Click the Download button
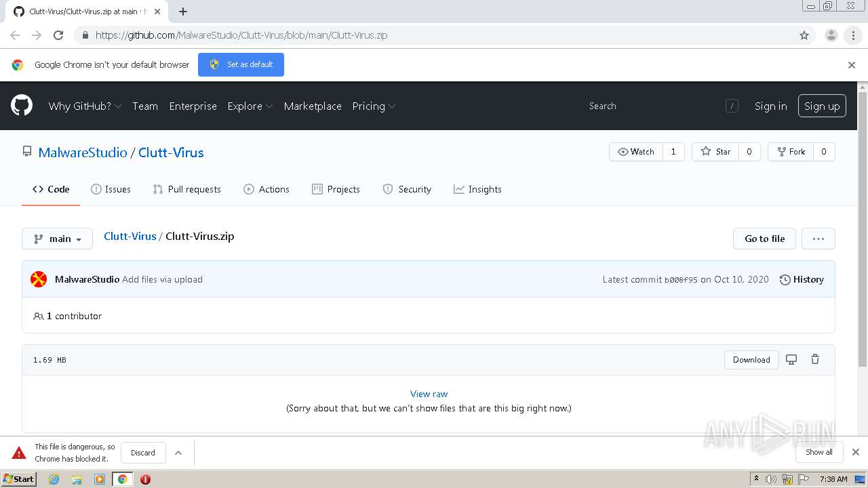 point(751,360)
